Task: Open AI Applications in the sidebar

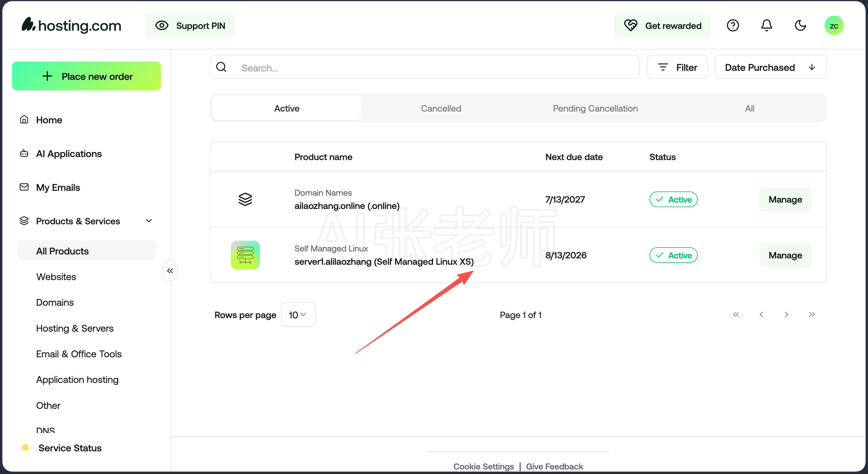Action: pos(69,154)
